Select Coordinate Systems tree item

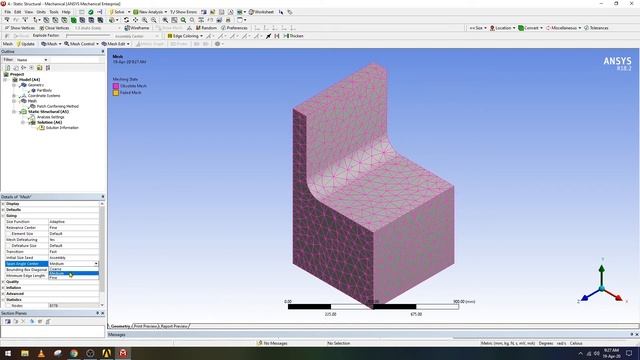tap(44, 96)
